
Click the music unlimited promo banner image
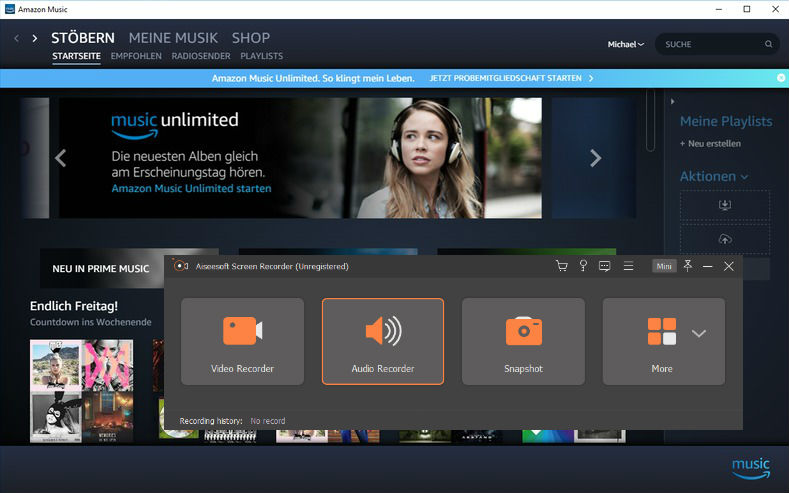coord(300,158)
